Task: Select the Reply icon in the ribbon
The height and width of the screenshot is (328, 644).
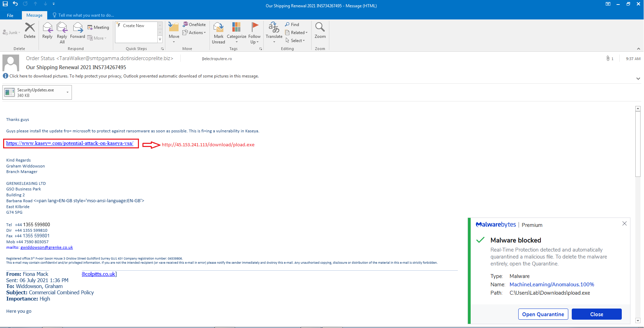Action: pos(47,30)
